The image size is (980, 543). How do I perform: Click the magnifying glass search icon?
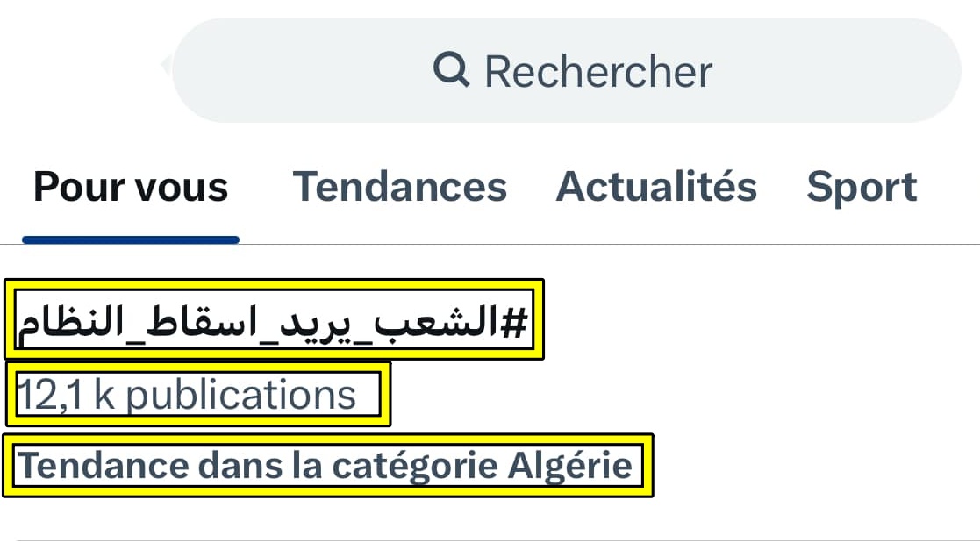point(451,69)
